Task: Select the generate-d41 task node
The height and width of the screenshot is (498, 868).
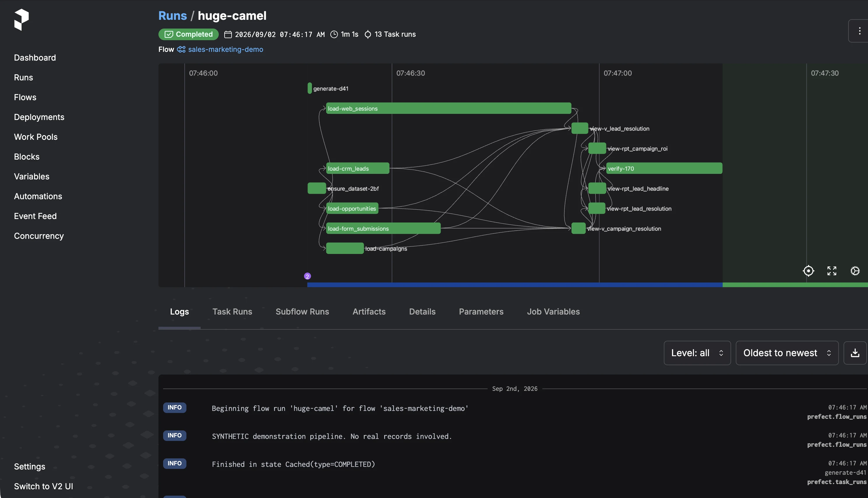Action: coord(310,88)
